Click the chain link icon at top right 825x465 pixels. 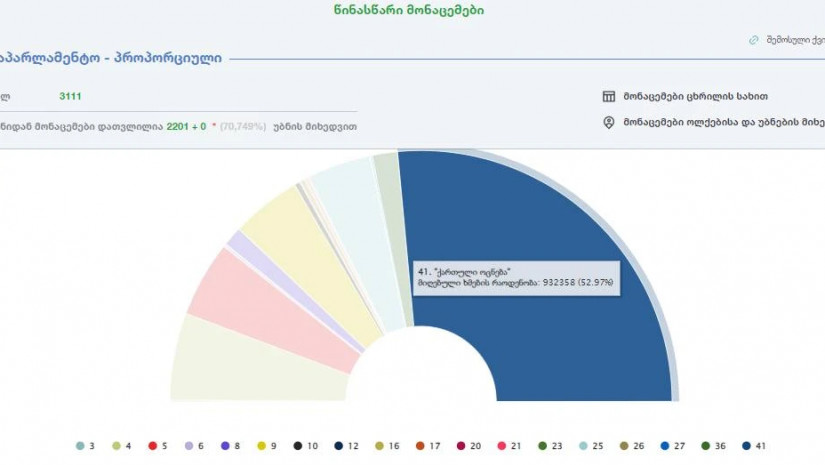click(x=754, y=40)
